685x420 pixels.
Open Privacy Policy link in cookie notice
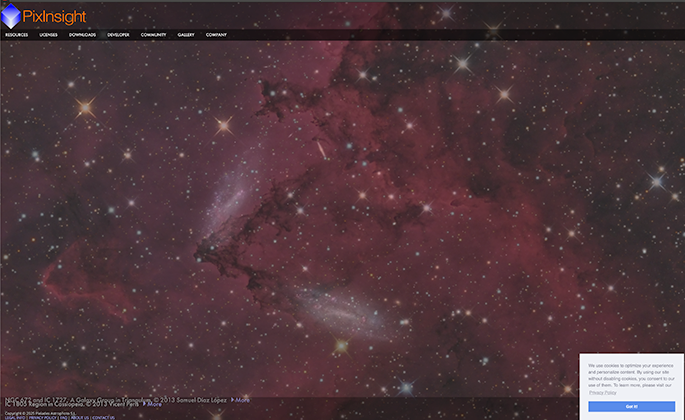pos(603,393)
